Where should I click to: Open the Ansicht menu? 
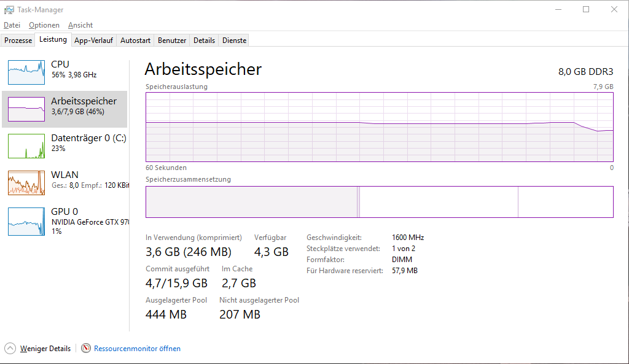click(80, 25)
